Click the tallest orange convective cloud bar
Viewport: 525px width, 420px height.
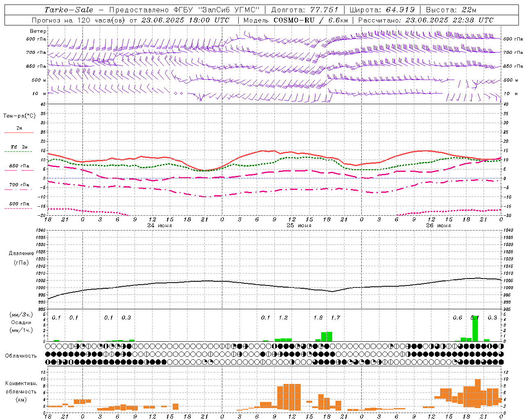[477, 393]
